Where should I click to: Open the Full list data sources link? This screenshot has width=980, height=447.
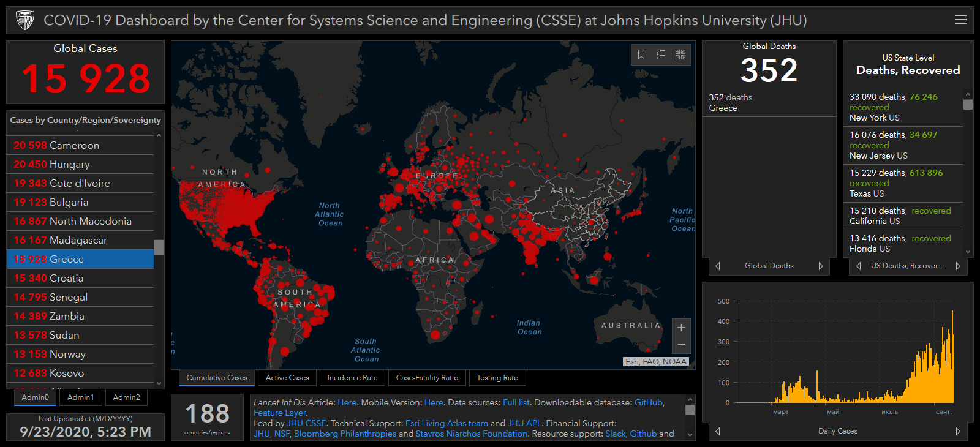(x=516, y=402)
